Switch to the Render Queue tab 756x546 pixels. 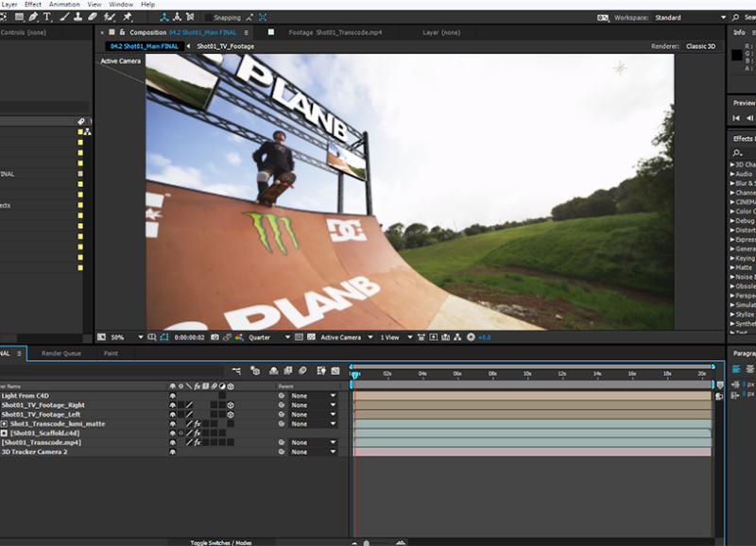pyautogui.click(x=61, y=353)
